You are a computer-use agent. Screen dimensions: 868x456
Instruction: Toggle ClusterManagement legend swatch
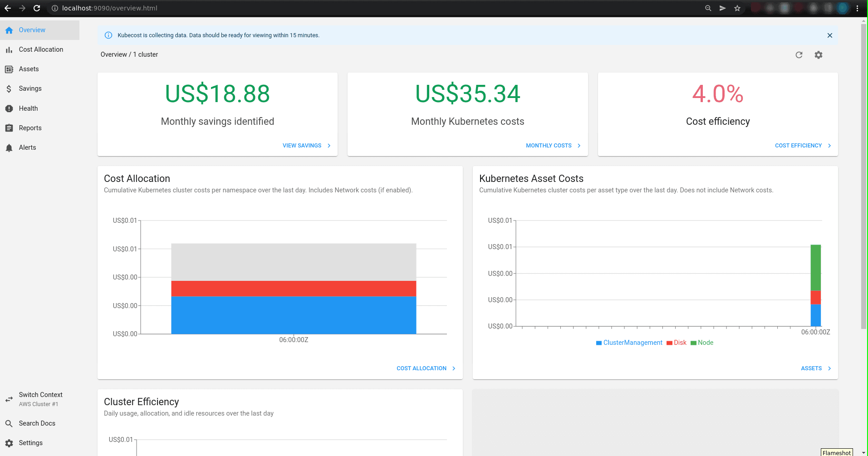(x=599, y=343)
